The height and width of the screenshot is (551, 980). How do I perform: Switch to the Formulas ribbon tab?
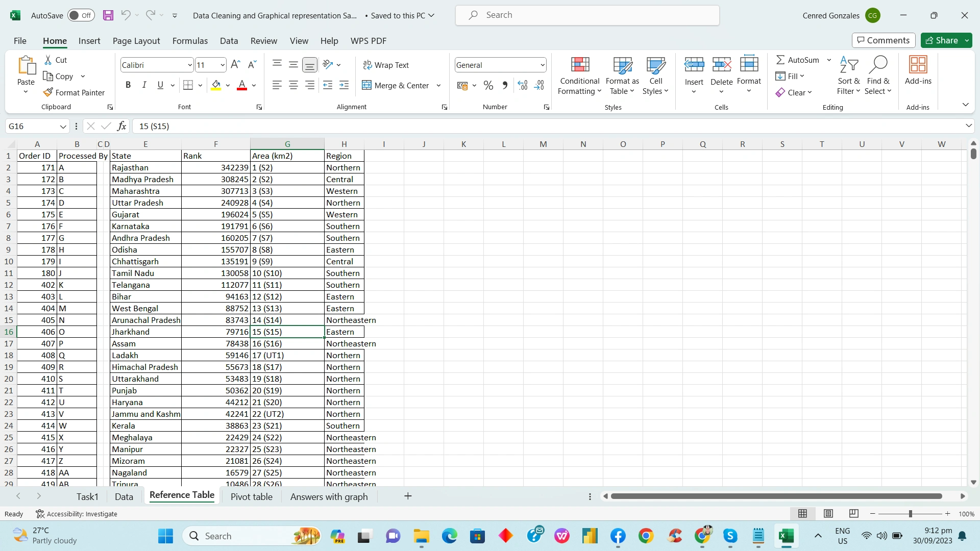190,41
